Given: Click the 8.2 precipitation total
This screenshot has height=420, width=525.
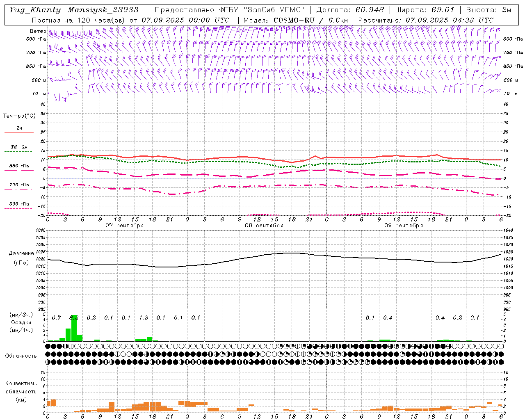Looking at the screenshot, I should (x=74, y=317).
